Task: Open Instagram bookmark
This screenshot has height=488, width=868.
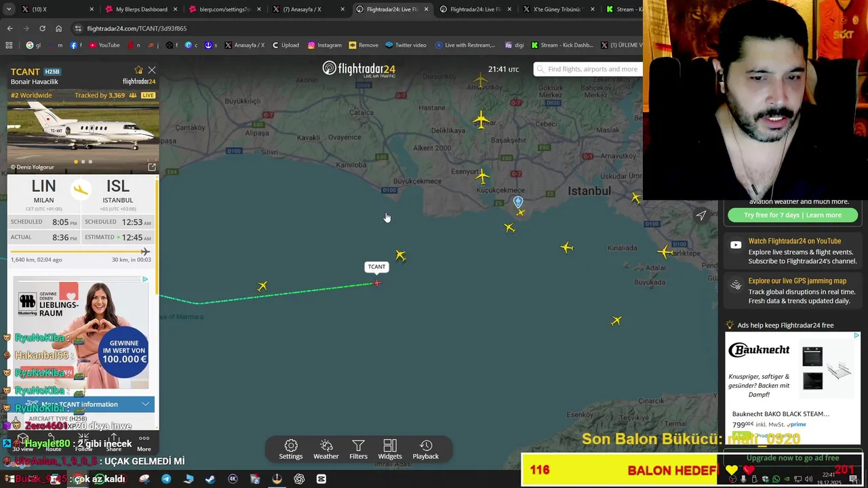Action: tap(325, 45)
